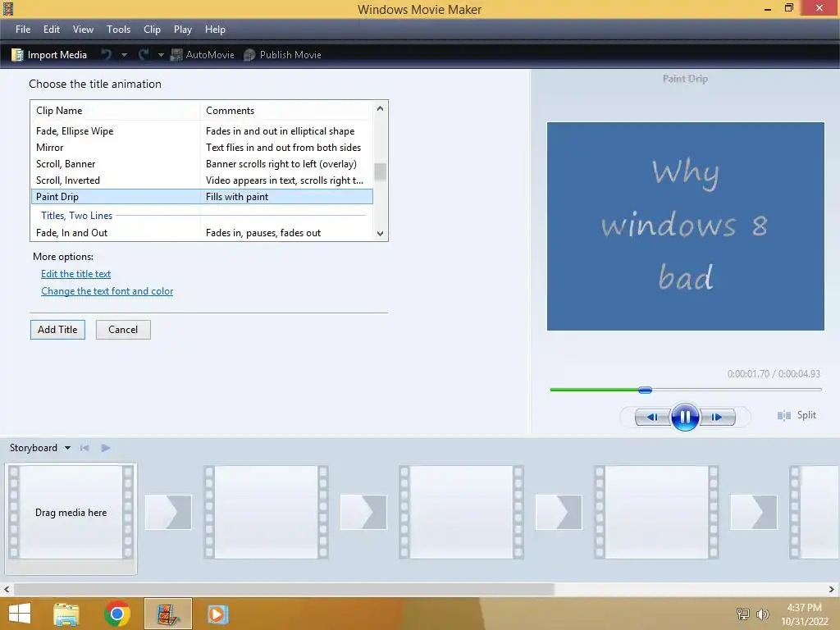The height and width of the screenshot is (630, 840).
Task: Click the Movie Maker taskbar icon
Action: [167, 614]
